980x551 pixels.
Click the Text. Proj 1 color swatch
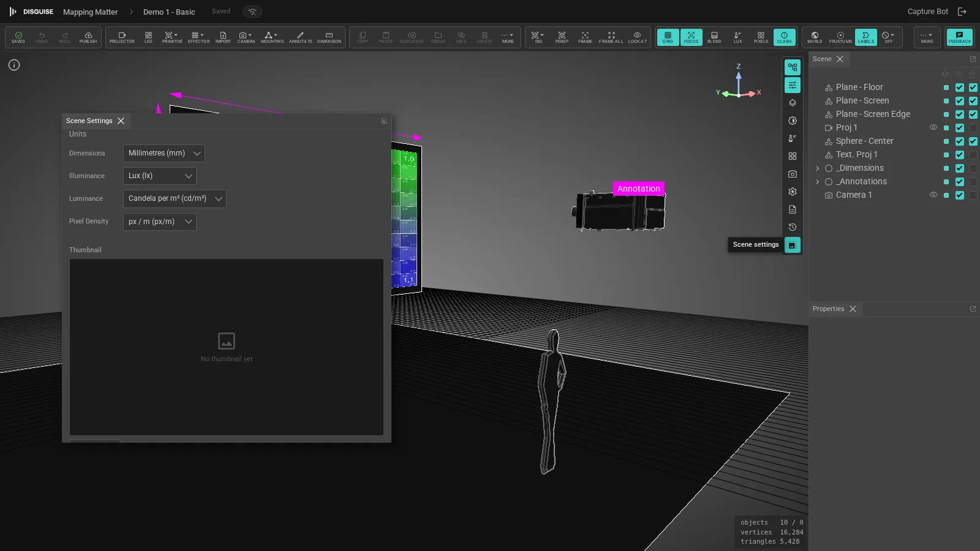946,155
